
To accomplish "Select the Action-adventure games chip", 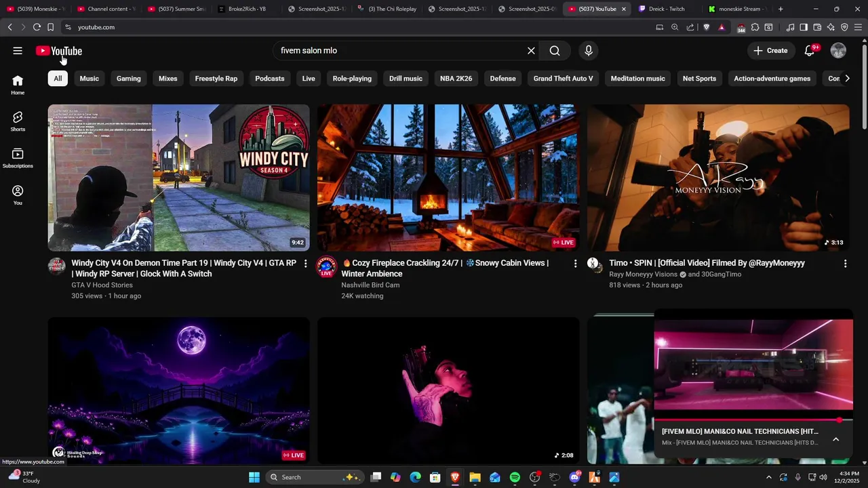I will click(x=772, y=79).
